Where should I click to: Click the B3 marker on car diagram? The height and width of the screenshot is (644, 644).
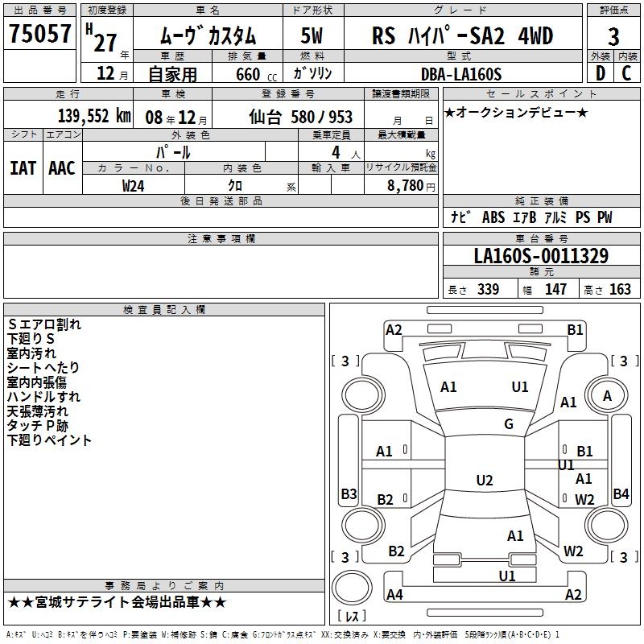coord(349,493)
